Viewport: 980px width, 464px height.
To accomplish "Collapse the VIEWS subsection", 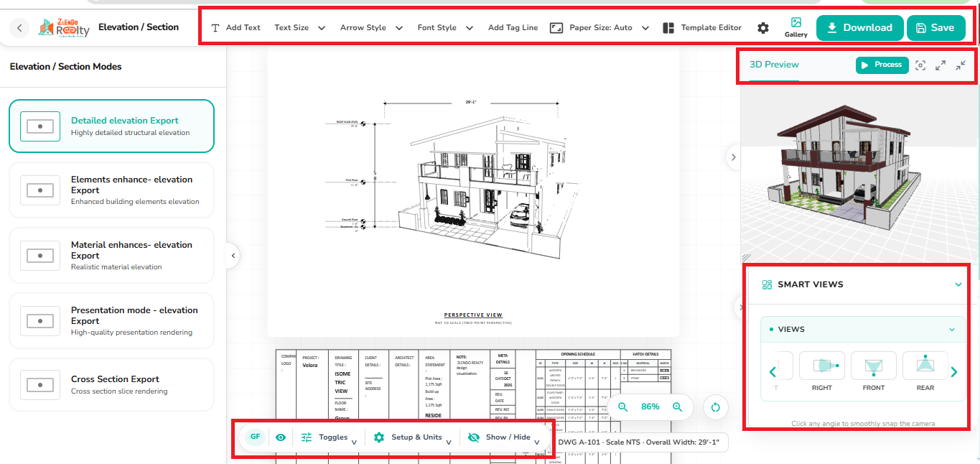I will point(952,330).
